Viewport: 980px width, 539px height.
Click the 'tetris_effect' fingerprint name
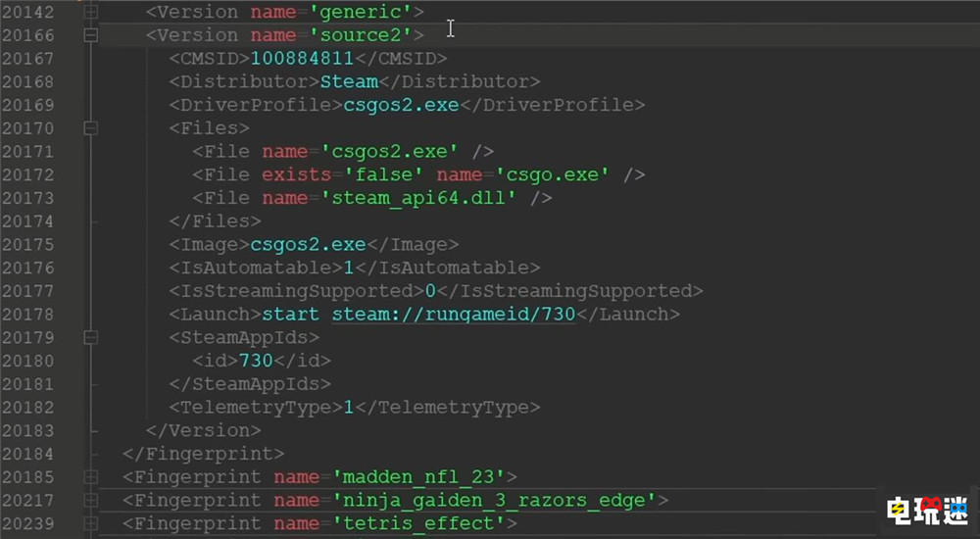coord(418,523)
